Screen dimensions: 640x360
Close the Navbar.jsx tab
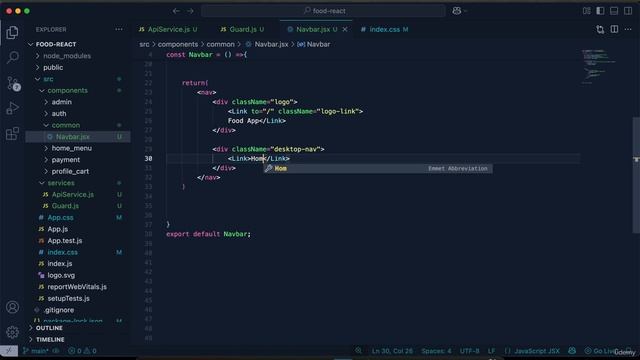click(x=345, y=29)
